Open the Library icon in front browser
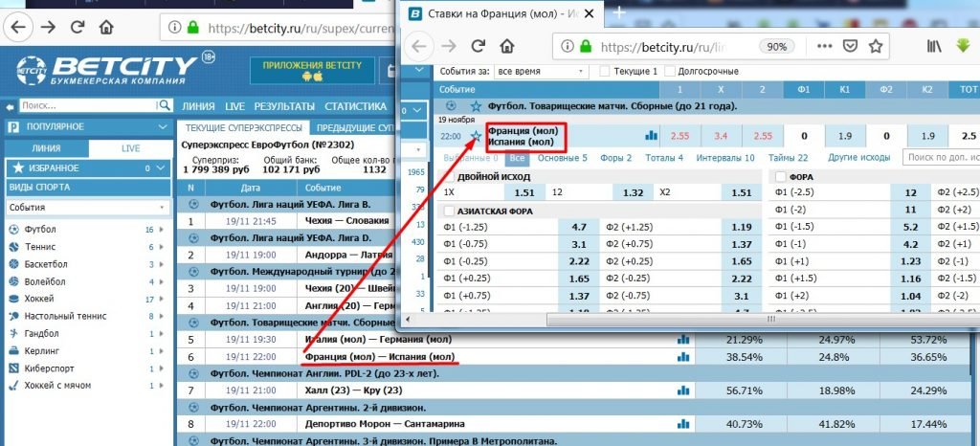Viewport: 980px width, 446px height. click(x=934, y=46)
